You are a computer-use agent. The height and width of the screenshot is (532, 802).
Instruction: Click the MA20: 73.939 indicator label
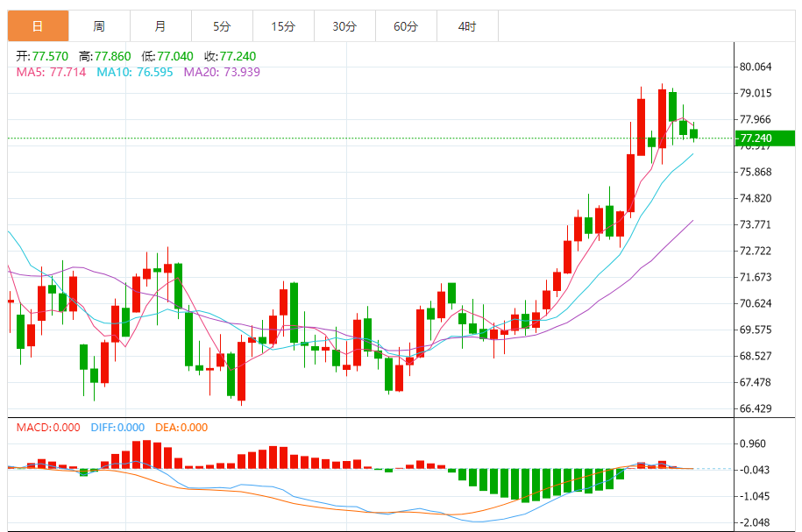(222, 72)
